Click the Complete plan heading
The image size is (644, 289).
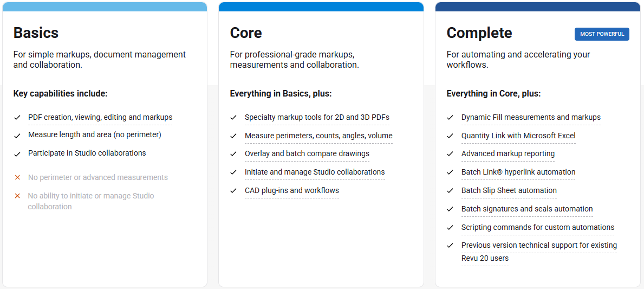coord(479,33)
